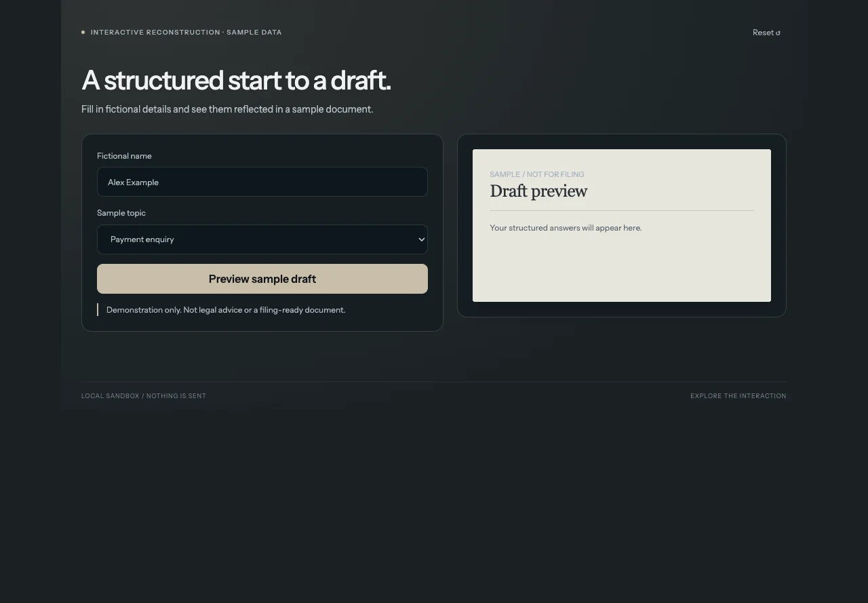
Task: Click 'EXPLORE THE INTERACTION' footer text
Action: tap(738, 396)
